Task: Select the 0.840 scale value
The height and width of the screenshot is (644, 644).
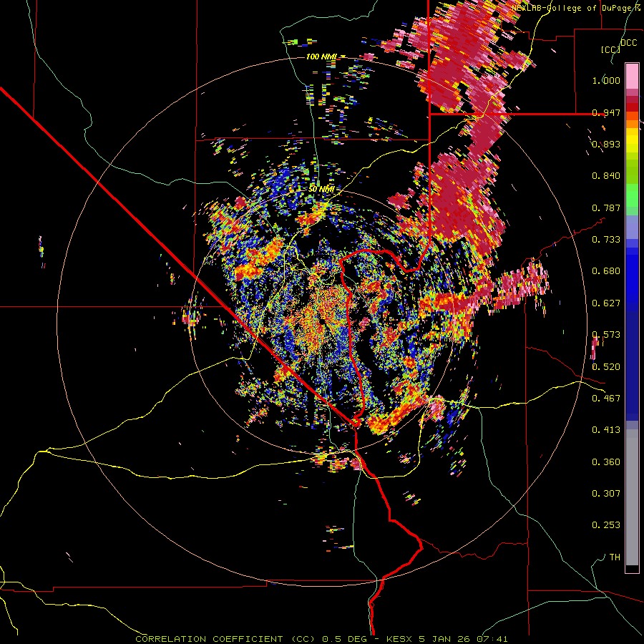Action: click(x=606, y=176)
